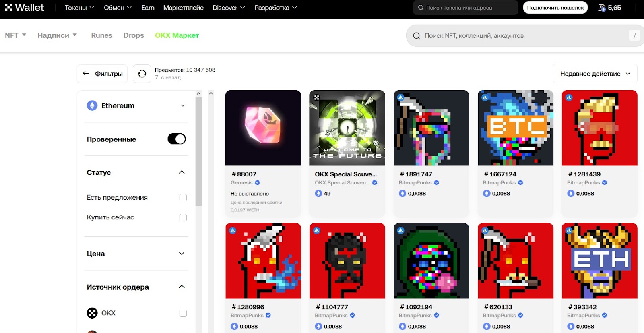Focus the Поиск токена или адреса field

(465, 8)
